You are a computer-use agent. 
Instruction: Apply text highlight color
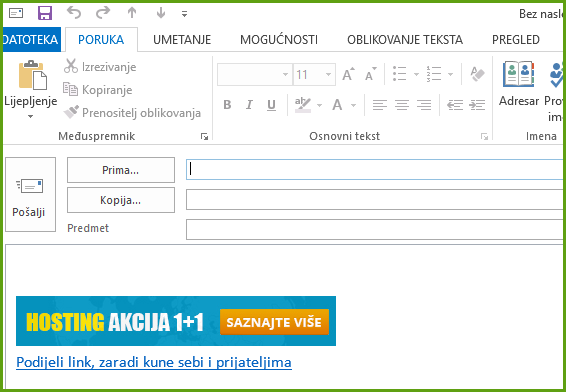coord(303,105)
